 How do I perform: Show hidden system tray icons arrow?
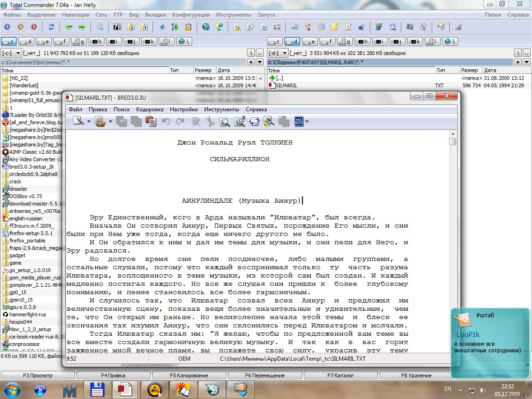460,390
